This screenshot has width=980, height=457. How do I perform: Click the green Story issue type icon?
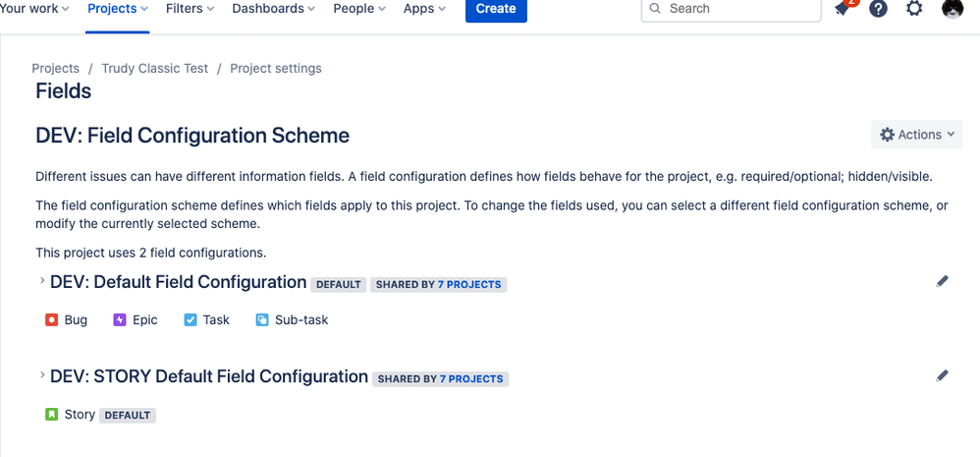click(x=52, y=415)
